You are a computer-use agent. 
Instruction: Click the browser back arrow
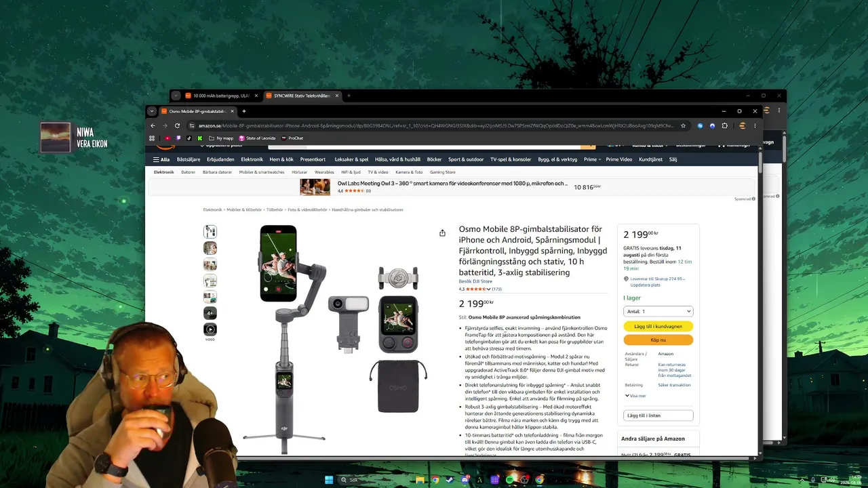pyautogui.click(x=153, y=125)
